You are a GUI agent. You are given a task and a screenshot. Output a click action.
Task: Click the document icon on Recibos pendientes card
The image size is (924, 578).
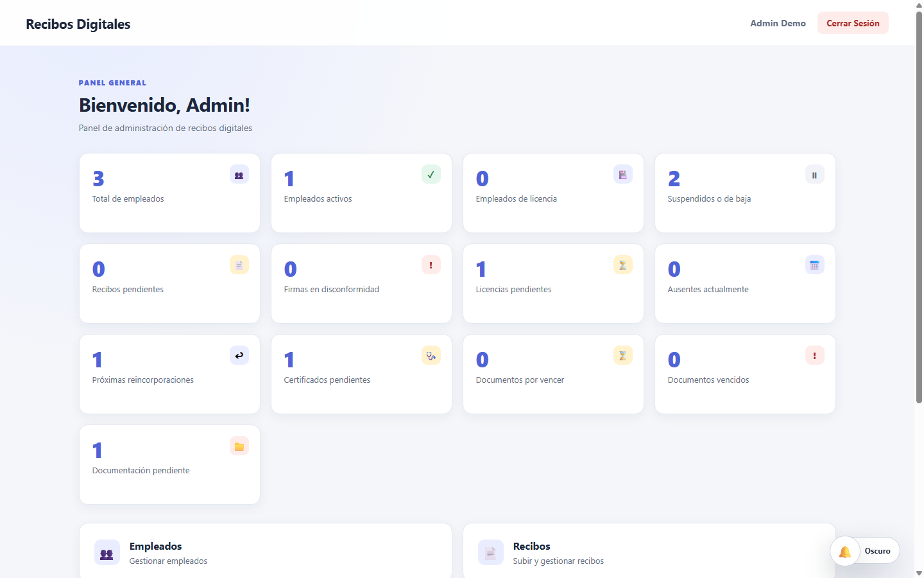click(239, 265)
